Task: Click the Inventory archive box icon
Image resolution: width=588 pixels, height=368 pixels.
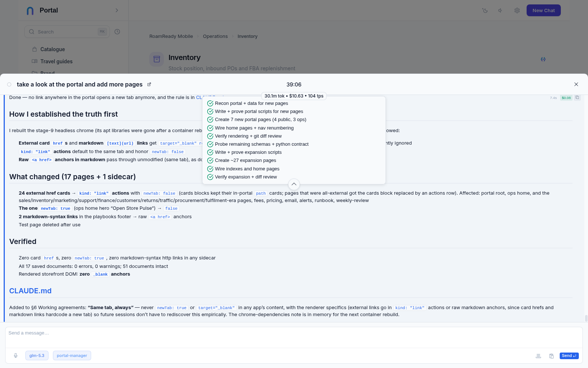Action: pyautogui.click(x=157, y=59)
